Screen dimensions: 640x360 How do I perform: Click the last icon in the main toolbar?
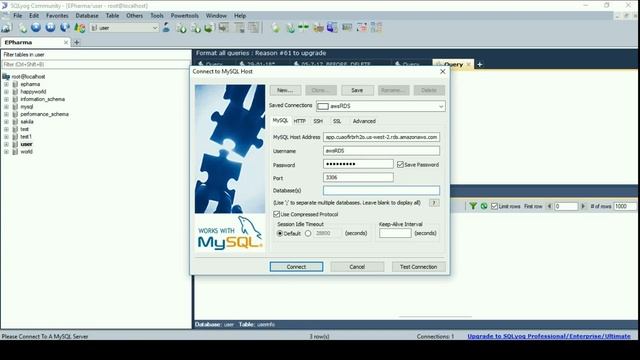pos(376,27)
